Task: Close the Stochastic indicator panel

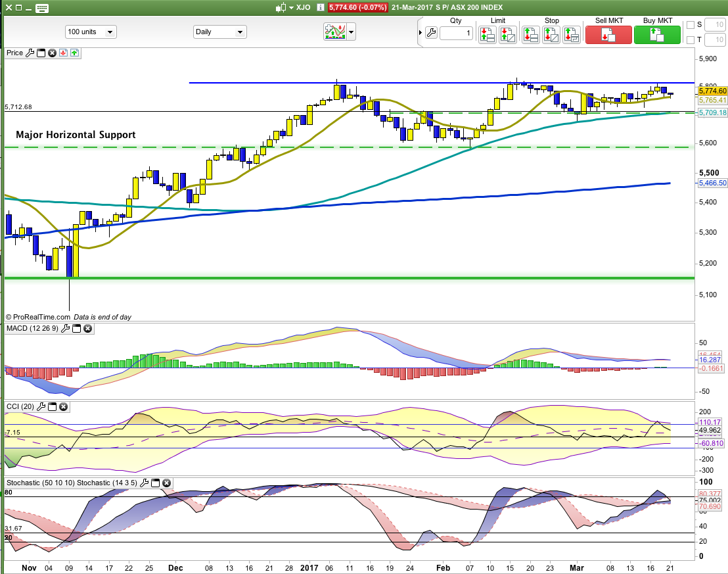Action: 166,483
